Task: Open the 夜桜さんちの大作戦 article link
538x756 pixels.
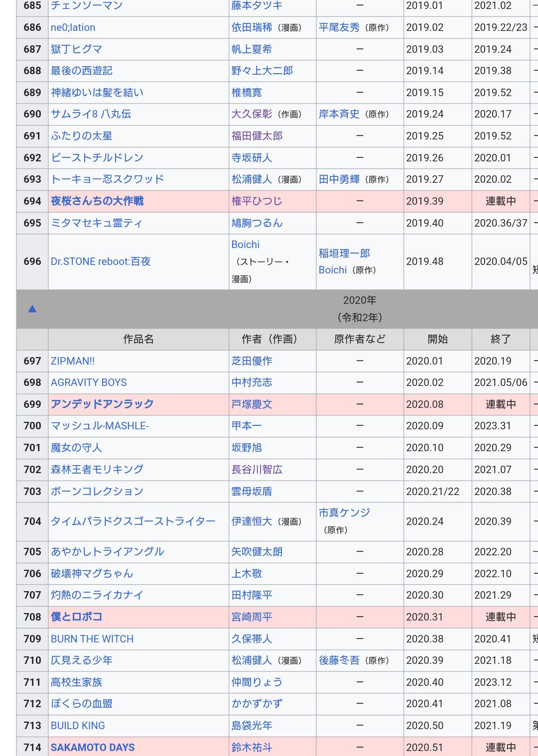Action: pyautogui.click(x=97, y=201)
